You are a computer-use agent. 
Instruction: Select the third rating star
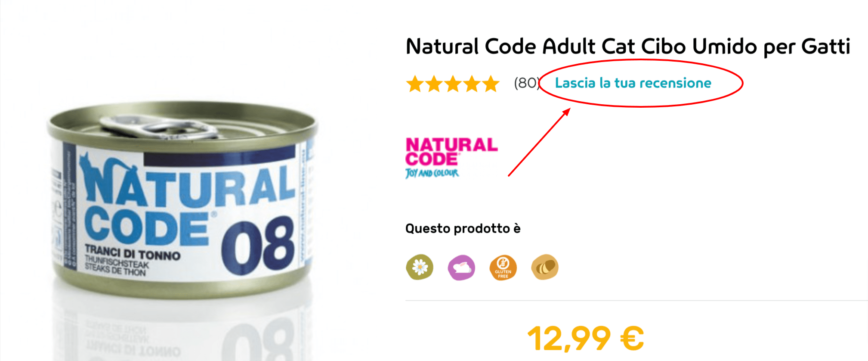click(x=453, y=84)
